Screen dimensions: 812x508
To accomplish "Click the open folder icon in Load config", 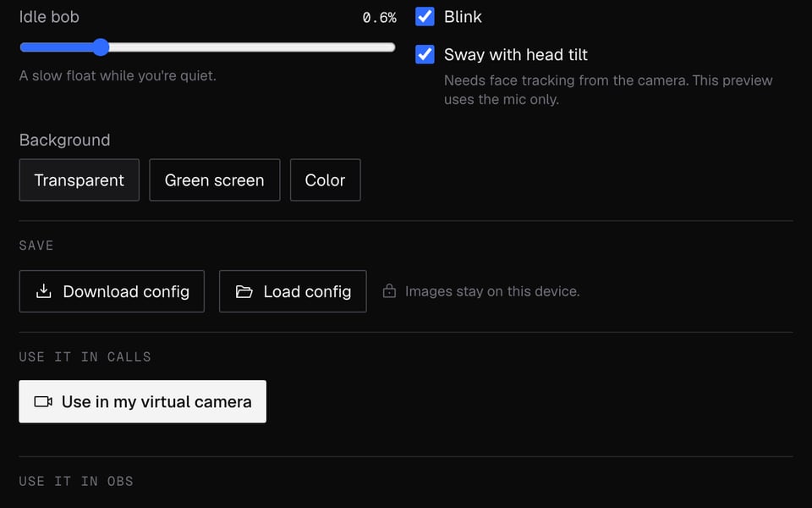I will [x=244, y=292].
